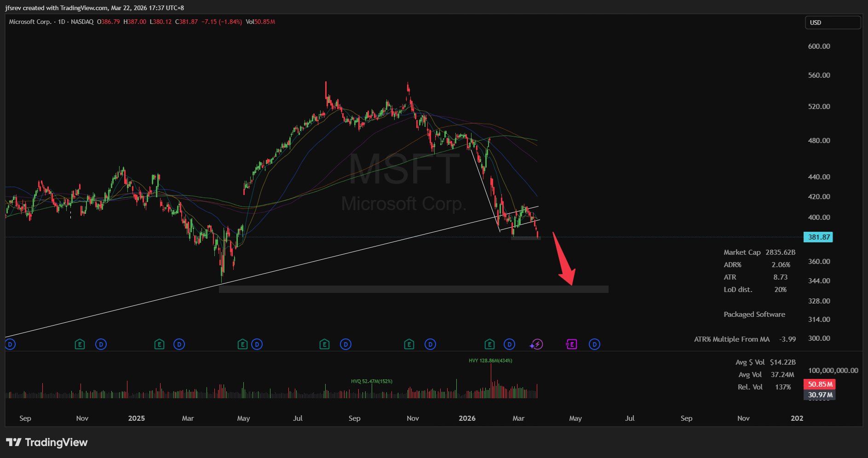This screenshot has height=458, width=868.
Task: Click the 480.00 price axis label
Action: pyautogui.click(x=819, y=141)
